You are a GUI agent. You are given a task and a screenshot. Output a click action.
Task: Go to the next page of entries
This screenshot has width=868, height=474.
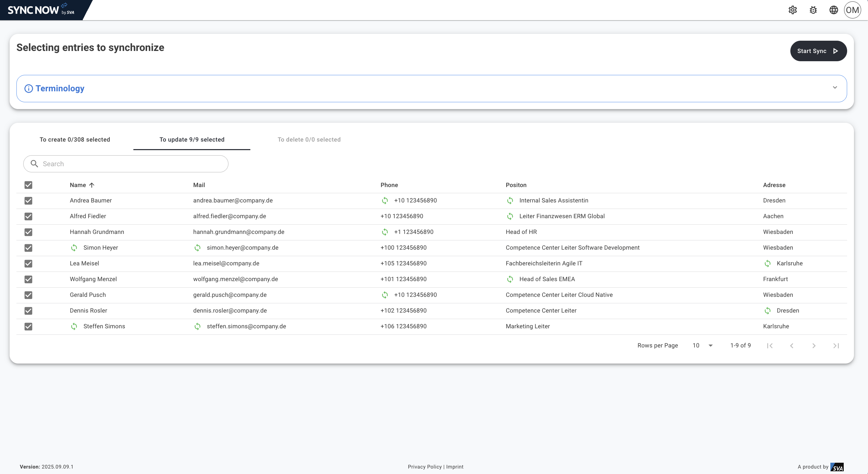pos(814,345)
